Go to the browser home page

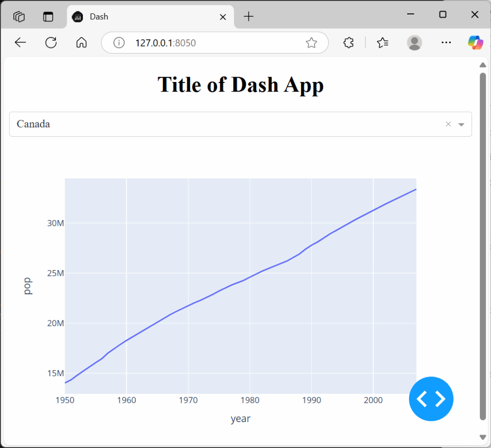pyautogui.click(x=82, y=43)
